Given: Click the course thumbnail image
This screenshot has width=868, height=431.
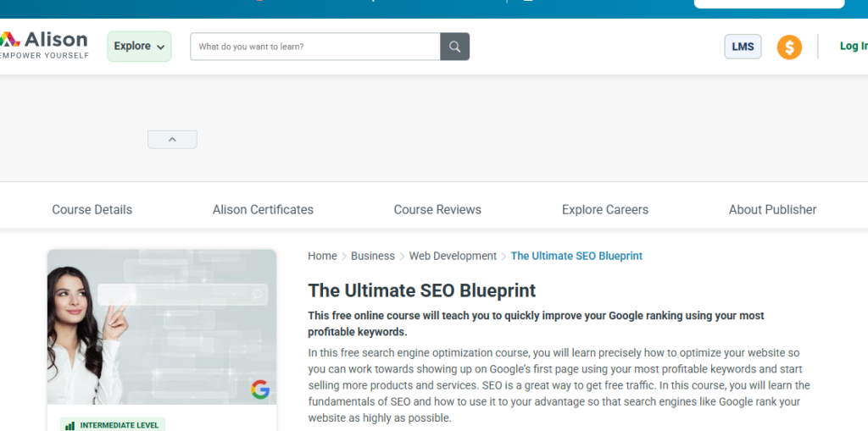Looking at the screenshot, I should (x=162, y=327).
